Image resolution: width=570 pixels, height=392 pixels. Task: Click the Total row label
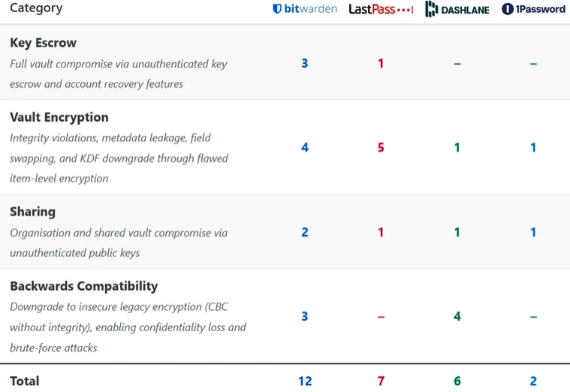24,381
